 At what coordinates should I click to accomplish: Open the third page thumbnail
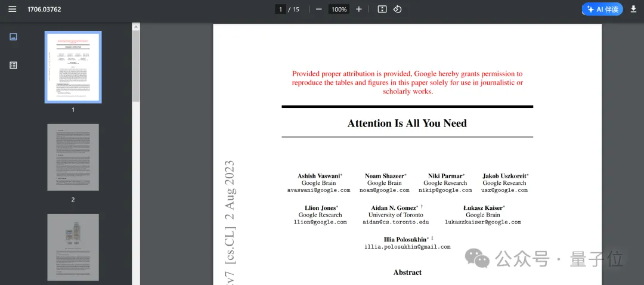[x=73, y=247]
